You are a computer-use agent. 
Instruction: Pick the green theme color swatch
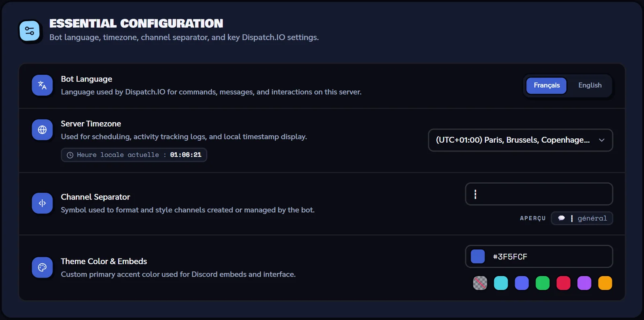click(x=543, y=283)
